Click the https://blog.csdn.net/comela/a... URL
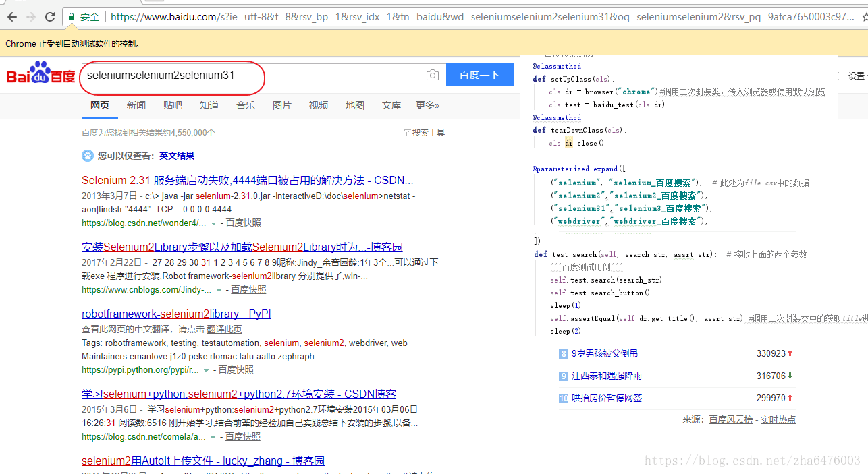 click(x=144, y=436)
